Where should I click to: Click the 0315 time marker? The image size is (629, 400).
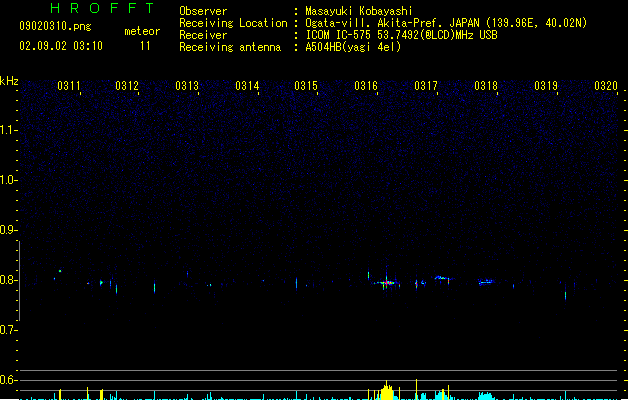[306, 86]
